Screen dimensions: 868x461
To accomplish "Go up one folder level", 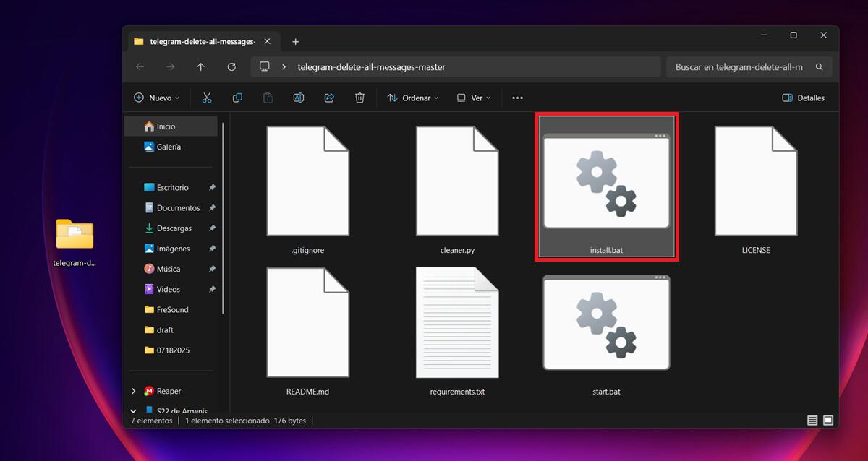I will 201,67.
